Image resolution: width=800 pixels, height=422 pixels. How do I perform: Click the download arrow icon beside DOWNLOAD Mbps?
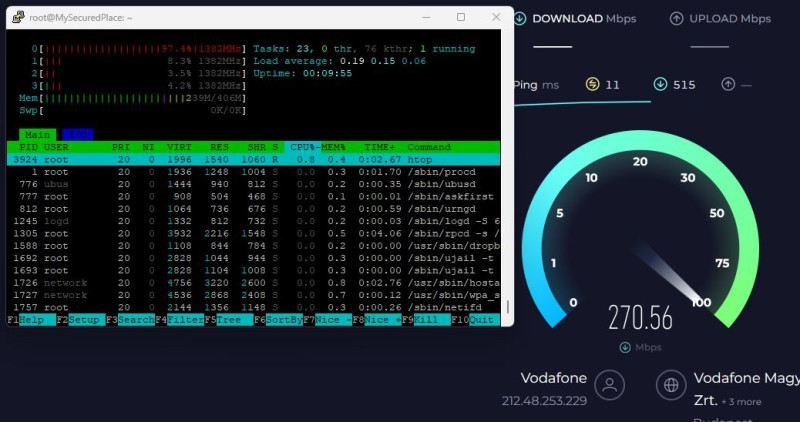[519, 19]
